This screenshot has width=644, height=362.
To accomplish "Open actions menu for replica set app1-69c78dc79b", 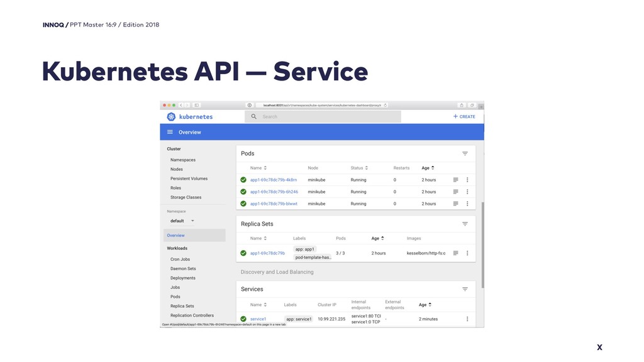I will 467,253.
